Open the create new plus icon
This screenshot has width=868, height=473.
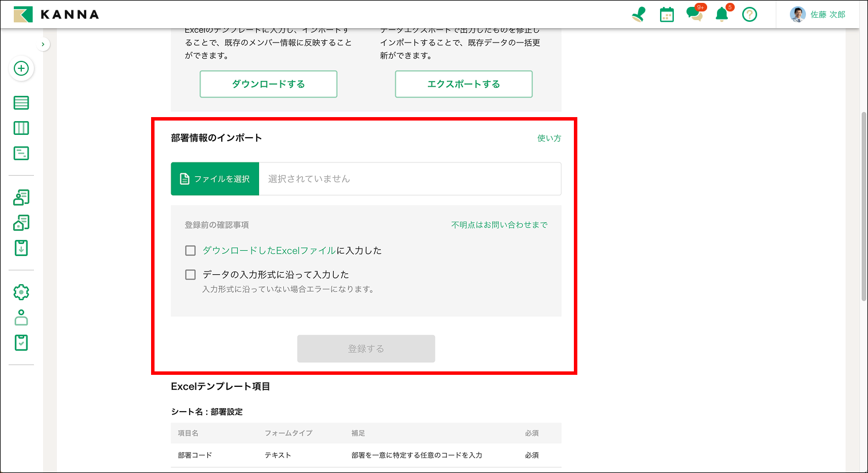(21, 68)
